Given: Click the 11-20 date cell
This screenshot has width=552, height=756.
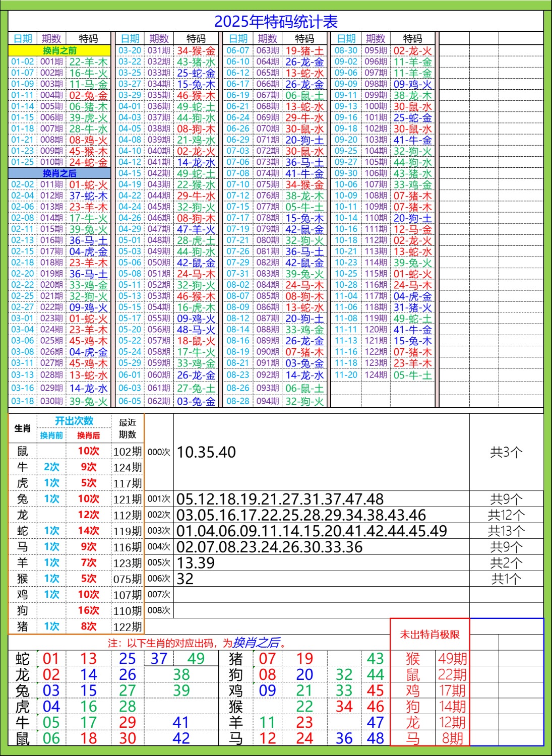Looking at the screenshot, I should (x=346, y=375).
